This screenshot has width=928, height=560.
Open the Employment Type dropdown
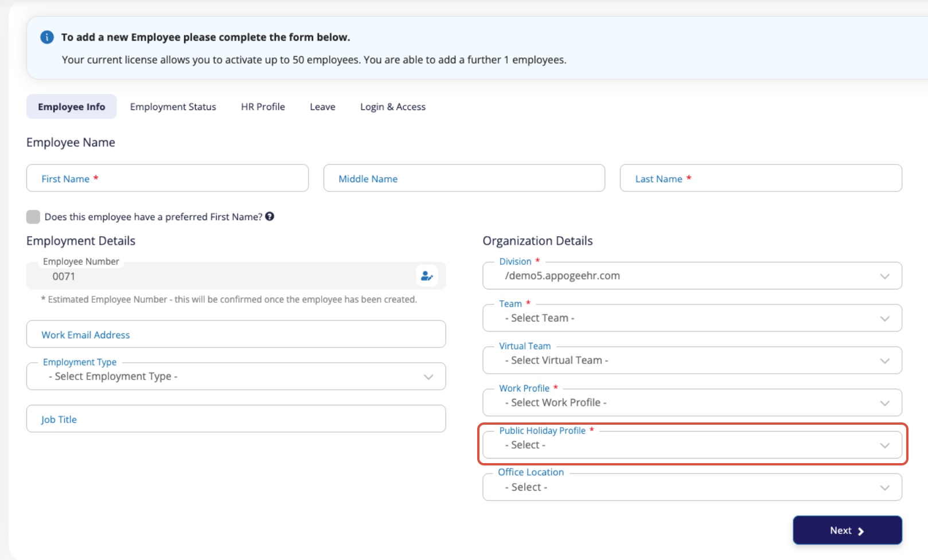point(236,377)
